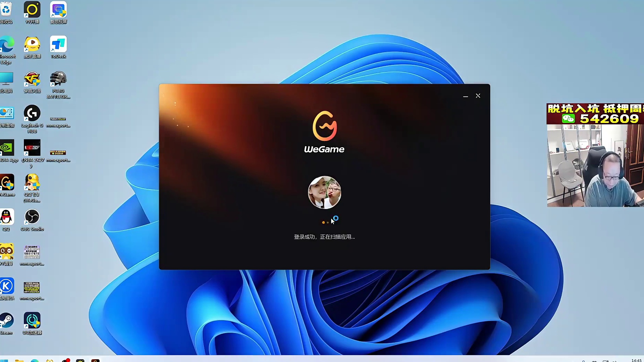Image resolution: width=644 pixels, height=362 pixels.
Task: Launch the NBA 2K27 desktop shortcut
Action: [32, 154]
